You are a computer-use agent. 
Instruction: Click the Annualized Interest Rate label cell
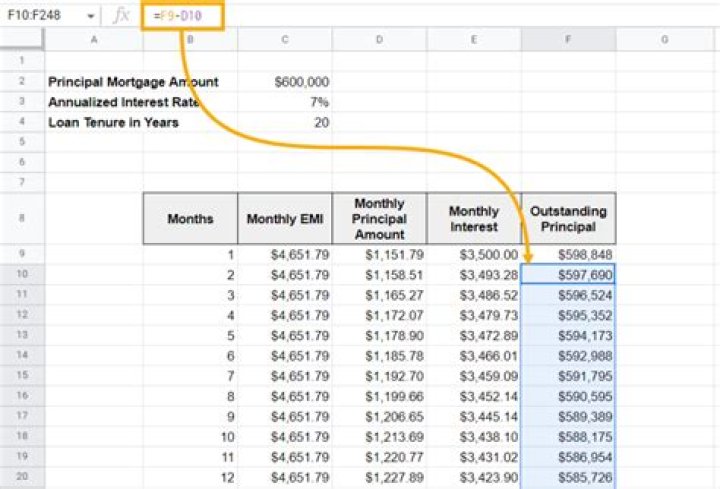coord(124,102)
